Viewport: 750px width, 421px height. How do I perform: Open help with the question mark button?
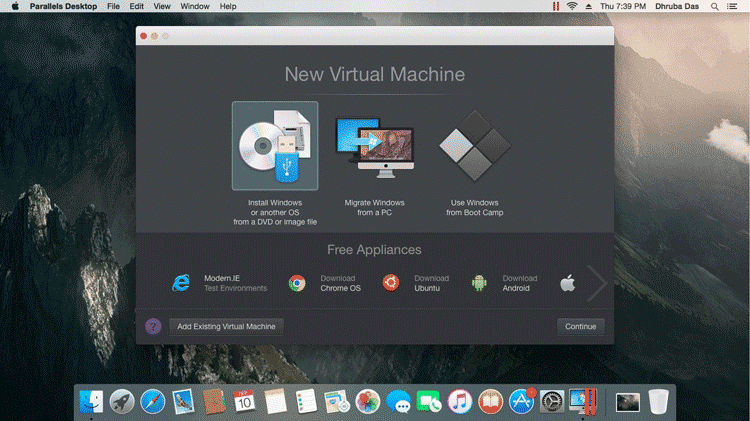click(153, 327)
